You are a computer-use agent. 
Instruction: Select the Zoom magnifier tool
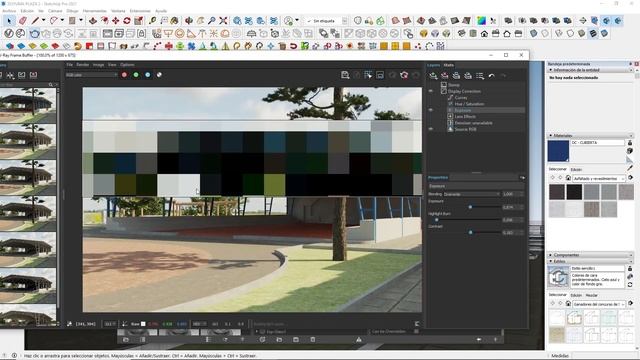212,20
